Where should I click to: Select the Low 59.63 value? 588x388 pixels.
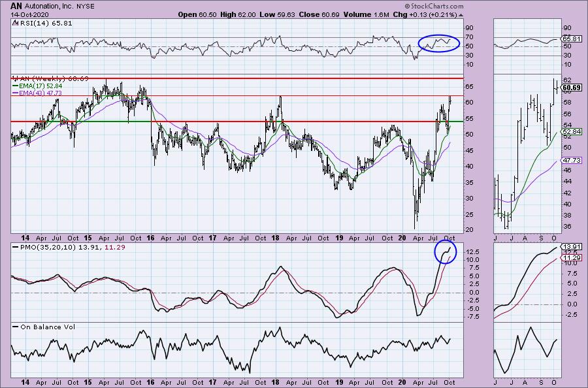click(277, 14)
